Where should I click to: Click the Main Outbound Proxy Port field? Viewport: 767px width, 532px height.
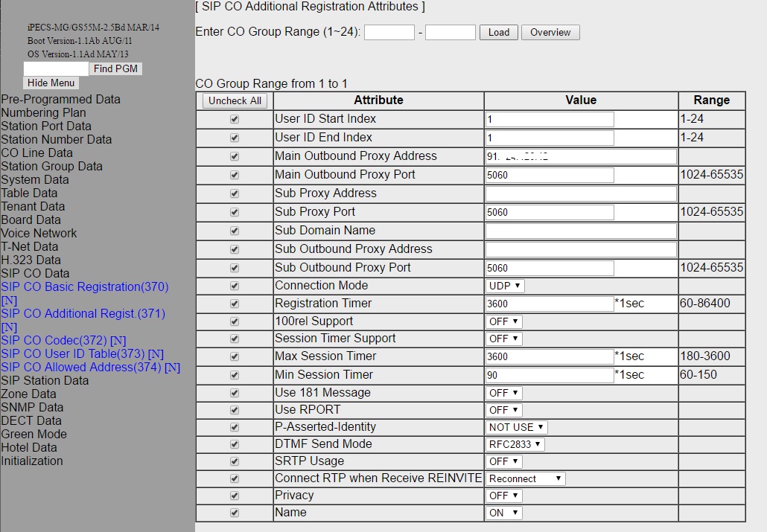[550, 175]
